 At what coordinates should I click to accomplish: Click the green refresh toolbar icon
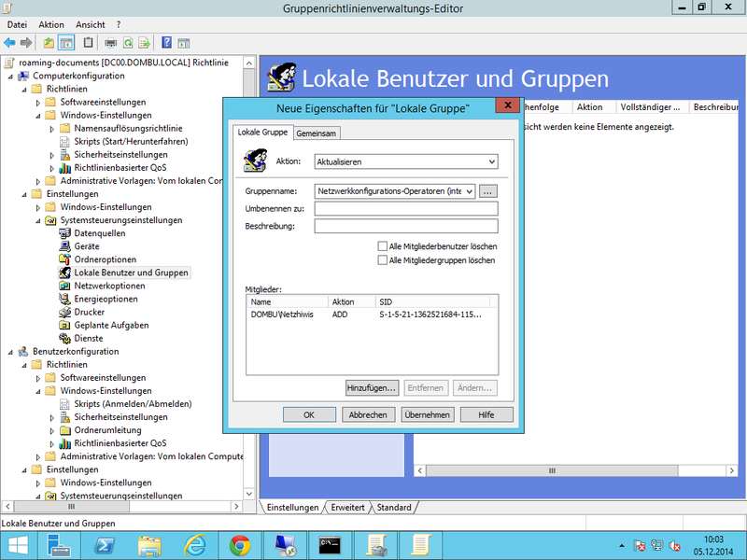click(x=127, y=43)
